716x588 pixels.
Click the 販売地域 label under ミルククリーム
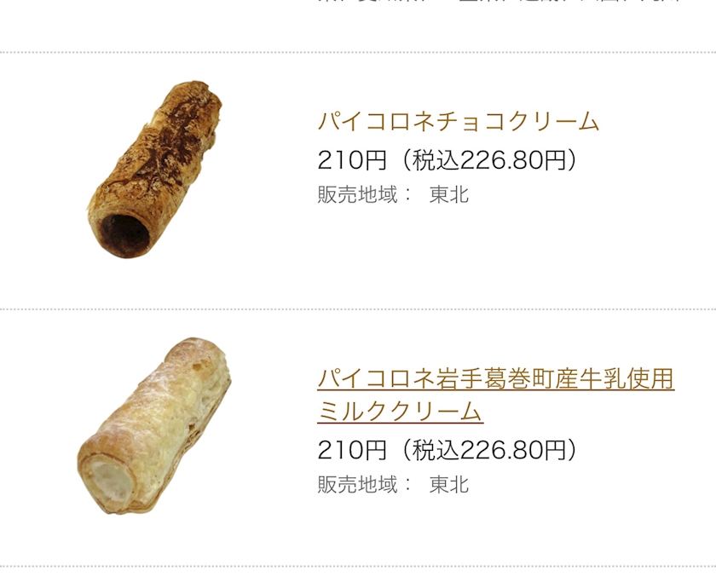point(358,485)
